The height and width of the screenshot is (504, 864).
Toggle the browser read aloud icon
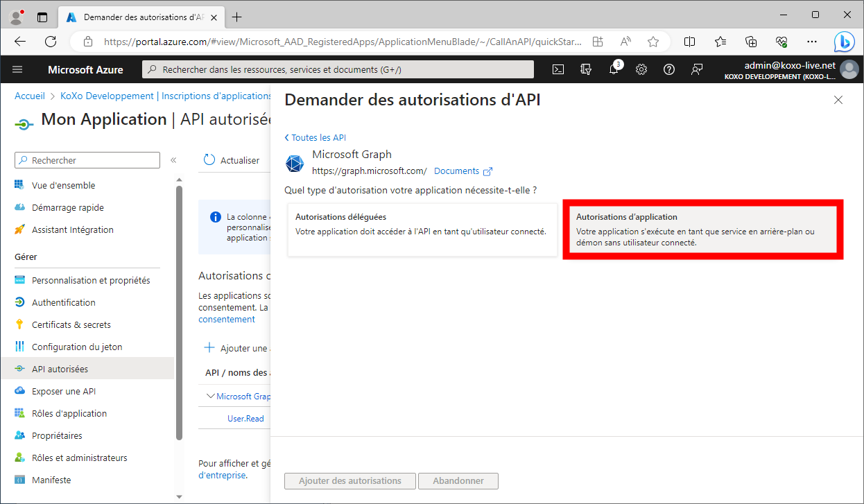625,42
